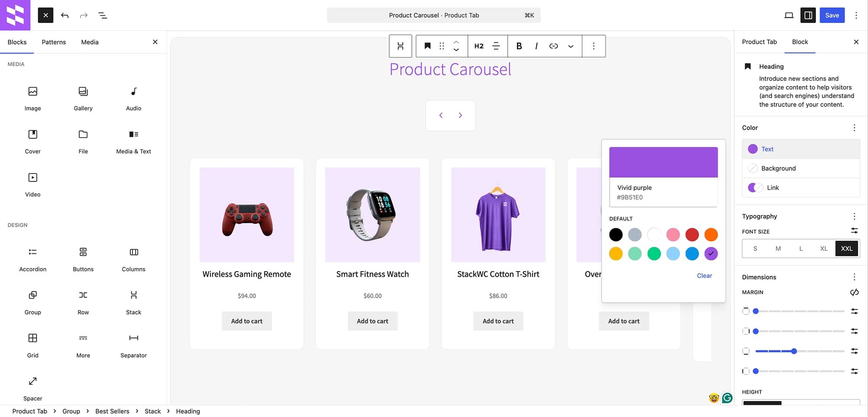This screenshot has width=868, height=417.
Task: Click Add to cart under Smart Fitness Watch
Action: [x=372, y=321]
